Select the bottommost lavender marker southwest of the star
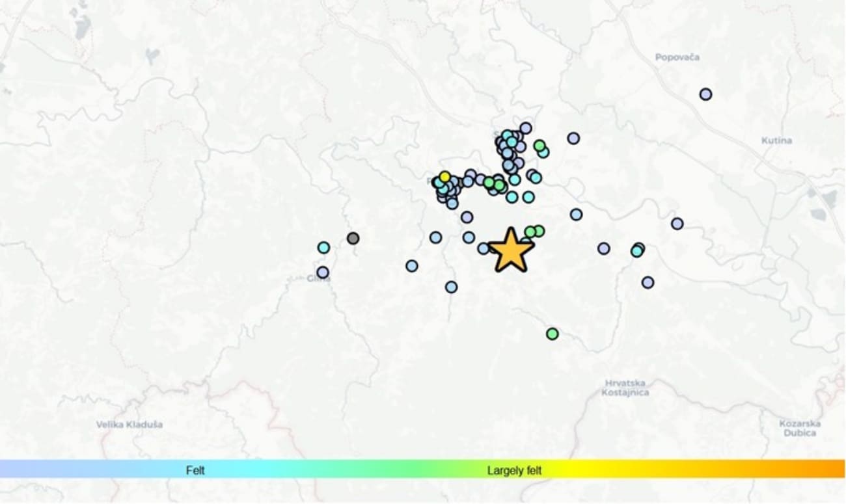 (451, 287)
